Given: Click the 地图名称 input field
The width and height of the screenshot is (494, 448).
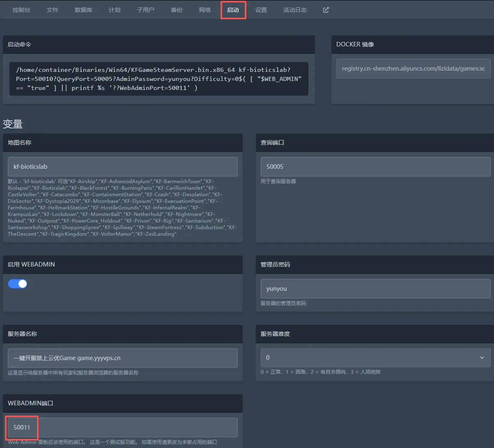Looking at the screenshot, I should tap(122, 167).
